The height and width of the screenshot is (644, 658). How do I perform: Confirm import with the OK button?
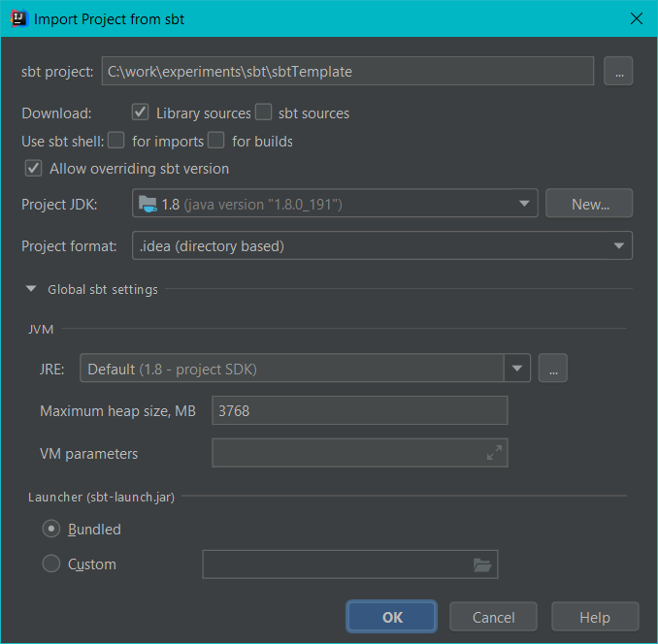(x=392, y=617)
